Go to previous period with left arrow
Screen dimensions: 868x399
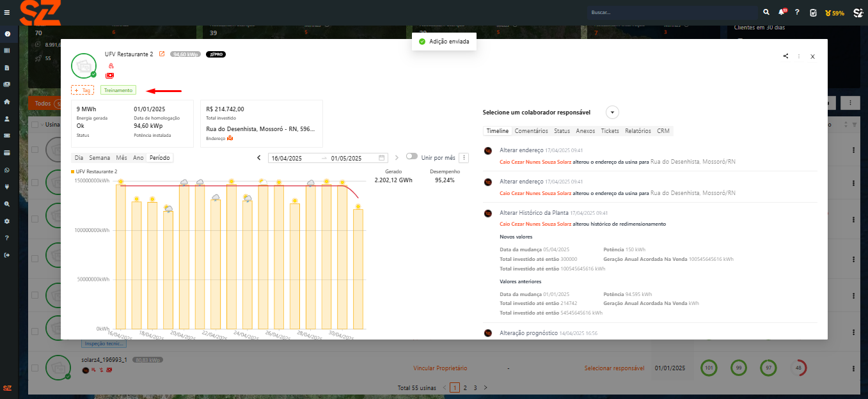[259, 158]
